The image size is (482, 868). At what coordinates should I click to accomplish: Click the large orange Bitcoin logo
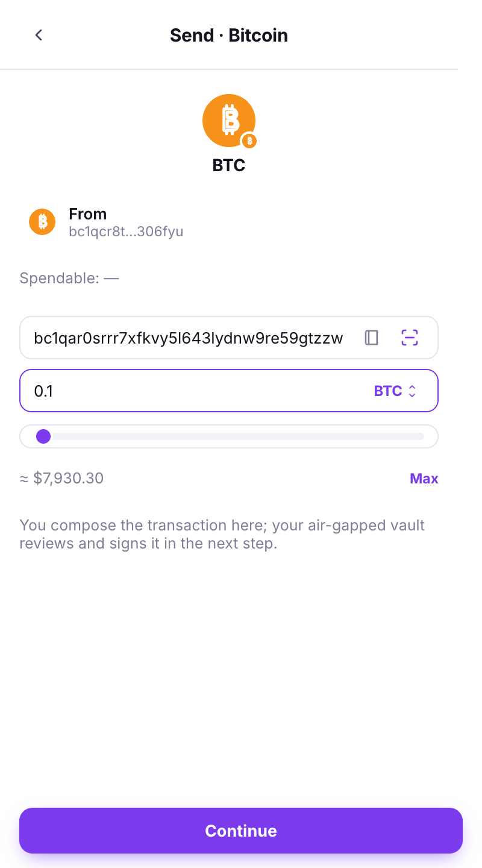(229, 121)
